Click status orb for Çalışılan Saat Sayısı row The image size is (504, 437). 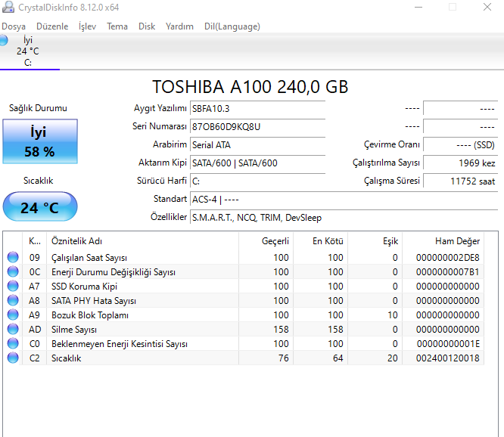(x=13, y=257)
